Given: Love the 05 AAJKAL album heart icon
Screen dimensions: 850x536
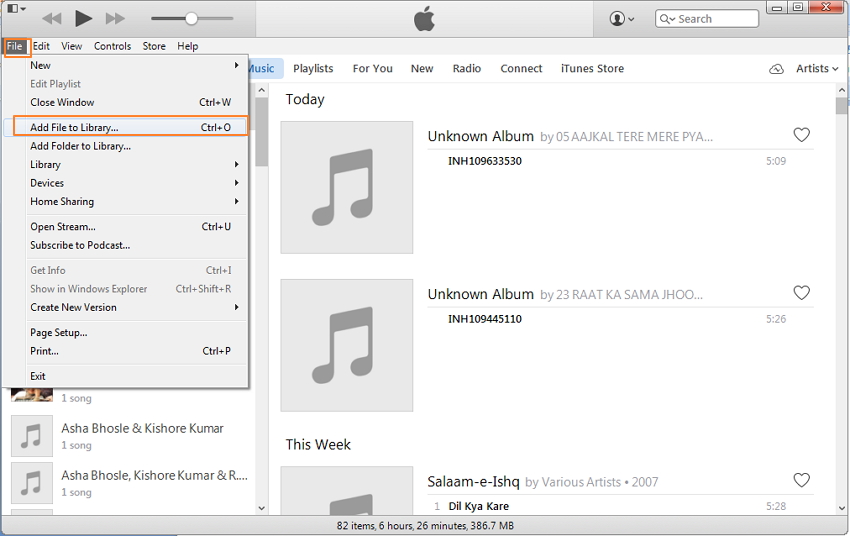Looking at the screenshot, I should [x=801, y=135].
